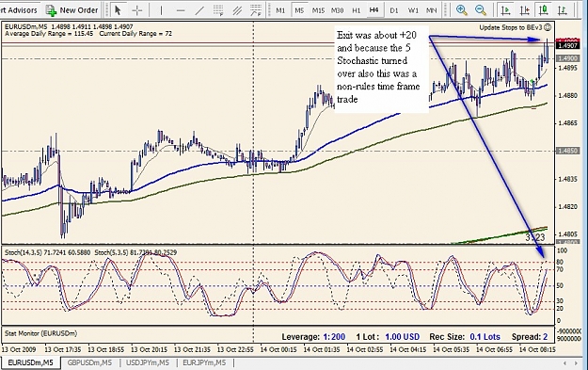The image size is (588, 370).
Task: Toggle chart auto scroll
Action: click(505, 10)
